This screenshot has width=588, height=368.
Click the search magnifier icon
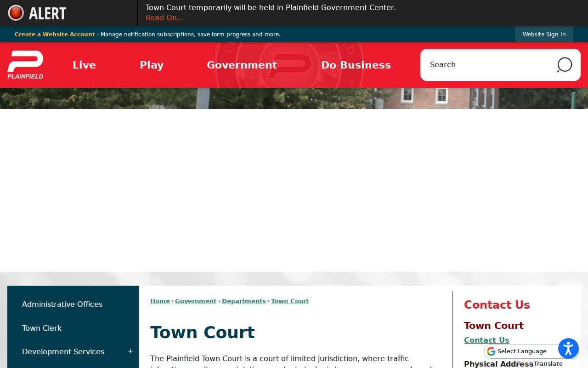(x=565, y=65)
